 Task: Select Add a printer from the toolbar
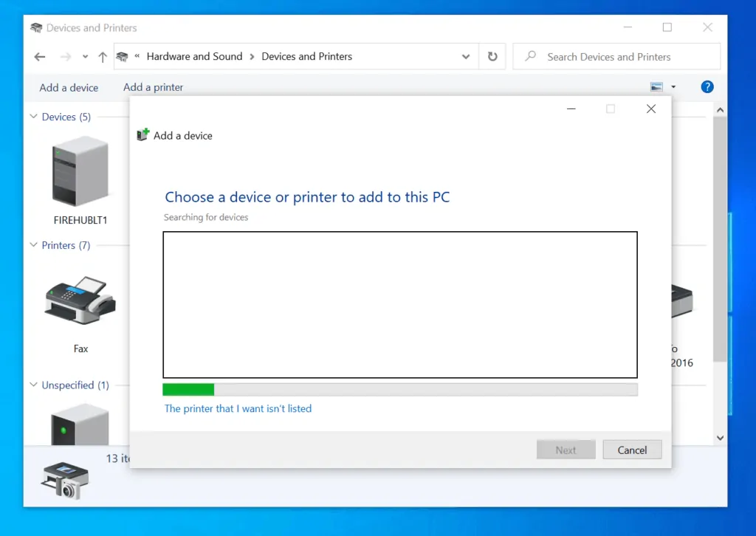click(153, 86)
